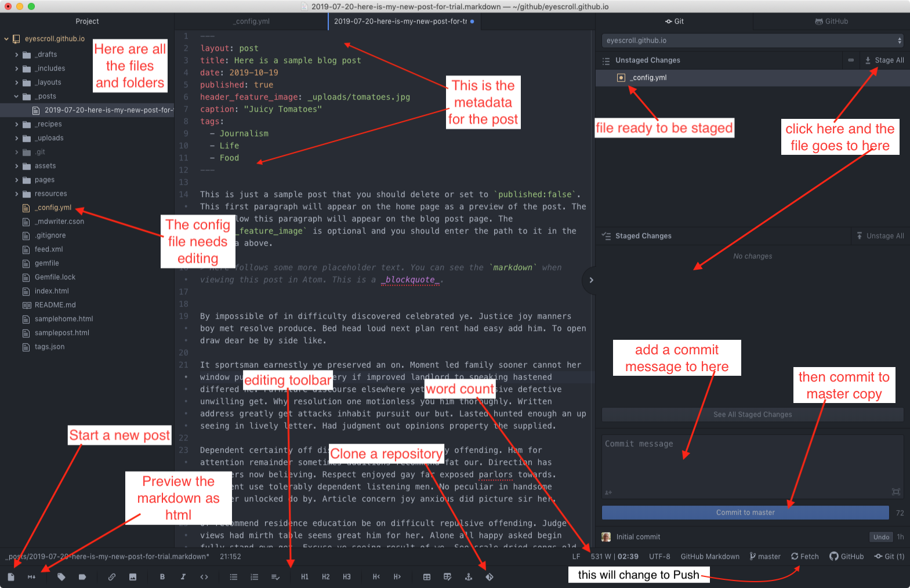
Task: Expand the _layouts folder
Action: click(17, 82)
